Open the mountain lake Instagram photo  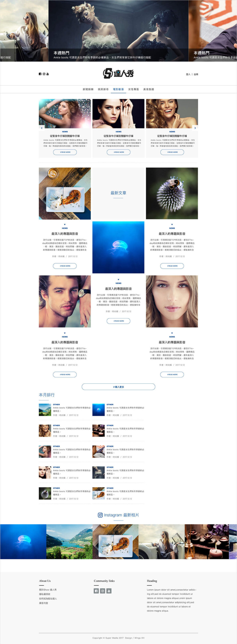coord(69,542)
